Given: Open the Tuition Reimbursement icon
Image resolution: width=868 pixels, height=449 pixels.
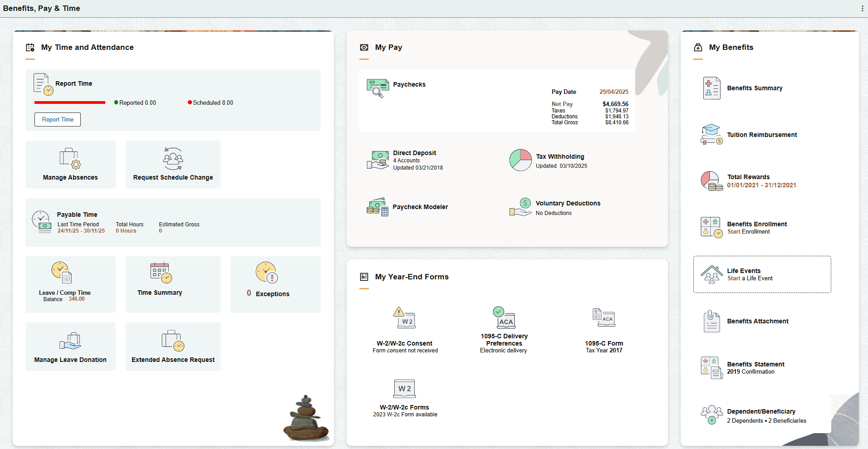Looking at the screenshot, I should [711, 134].
